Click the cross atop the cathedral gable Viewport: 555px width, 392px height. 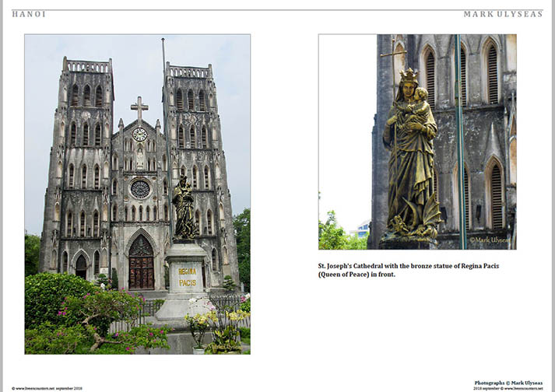139,108
